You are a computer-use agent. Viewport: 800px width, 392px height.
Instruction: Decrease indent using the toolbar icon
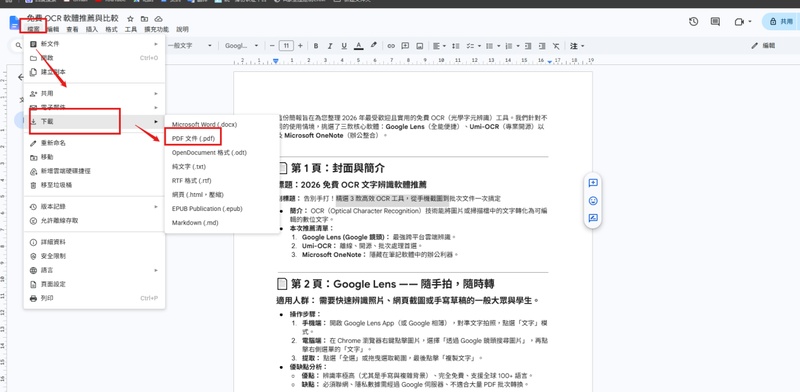[528, 46]
